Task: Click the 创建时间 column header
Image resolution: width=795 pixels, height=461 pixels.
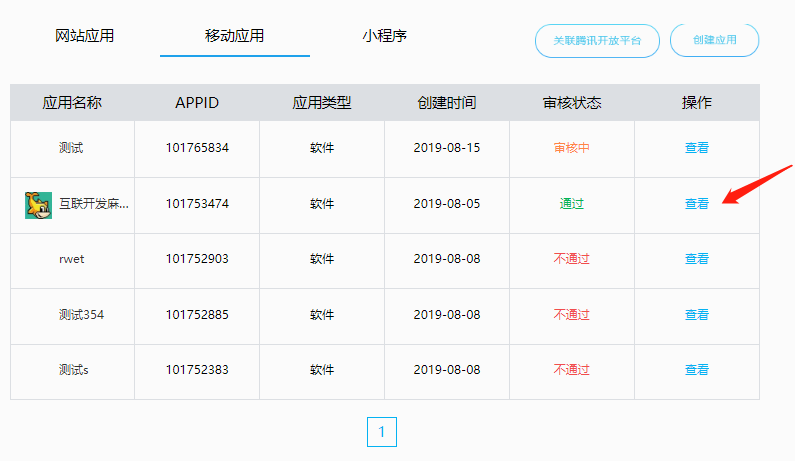Action: (447, 102)
